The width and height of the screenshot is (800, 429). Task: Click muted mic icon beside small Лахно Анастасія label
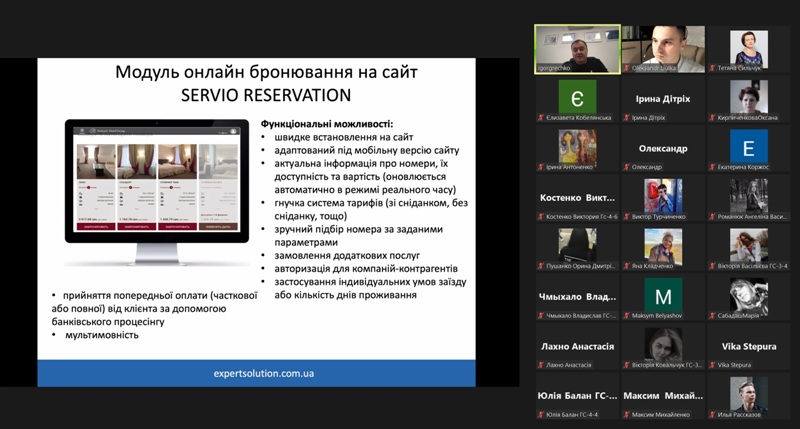point(540,365)
